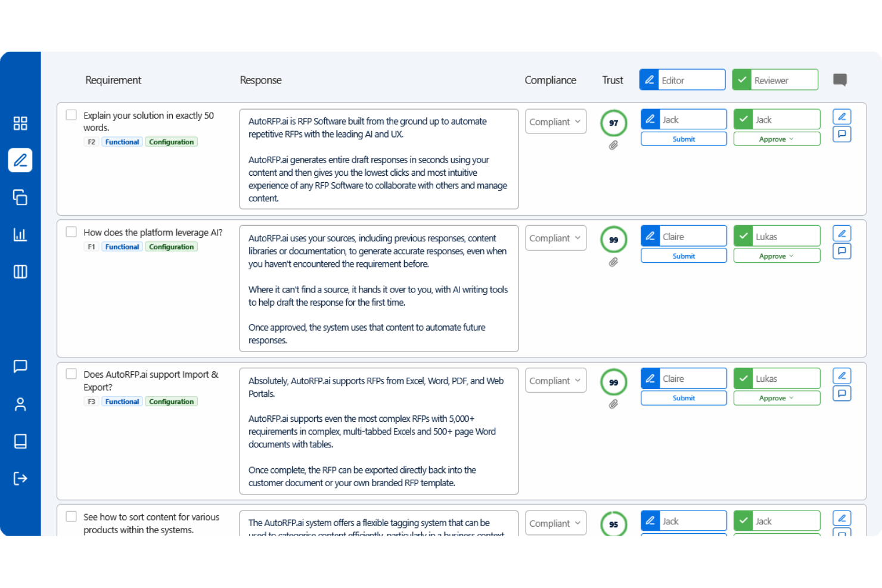Expand Approve dropdown for 'Import & Export' row

click(x=777, y=398)
